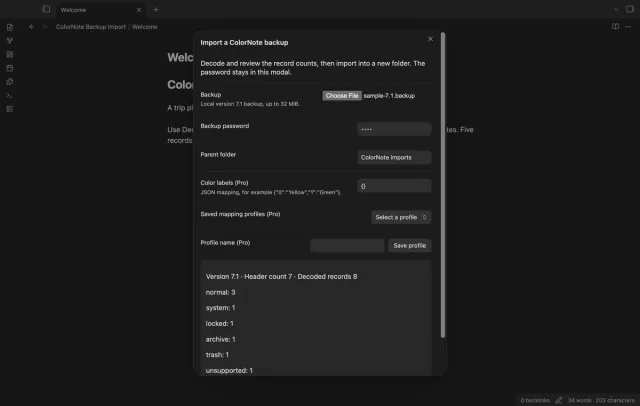Open the quick switcher file icon in ribbon
This screenshot has width=640, height=406.
click(x=10, y=27)
